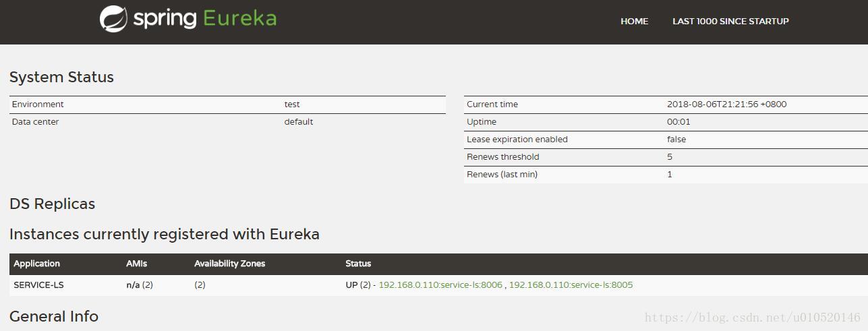
Task: Open the HOME nav link
Action: (x=634, y=21)
